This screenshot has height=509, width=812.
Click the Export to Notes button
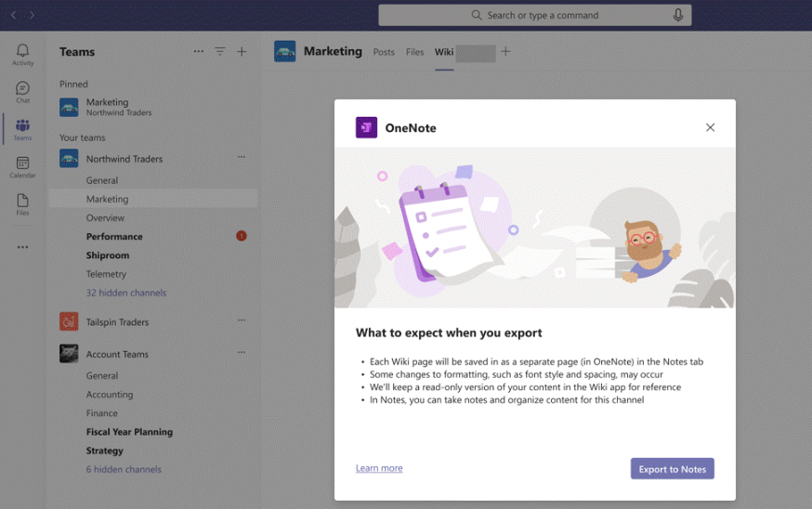coord(672,469)
